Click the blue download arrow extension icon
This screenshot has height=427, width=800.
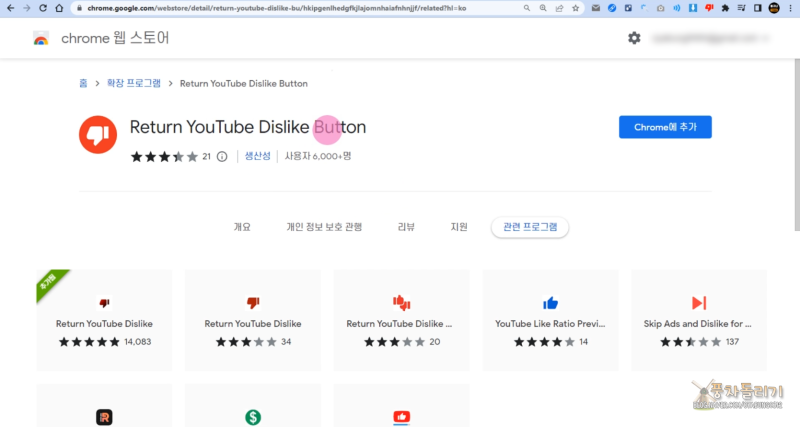pyautogui.click(x=693, y=8)
